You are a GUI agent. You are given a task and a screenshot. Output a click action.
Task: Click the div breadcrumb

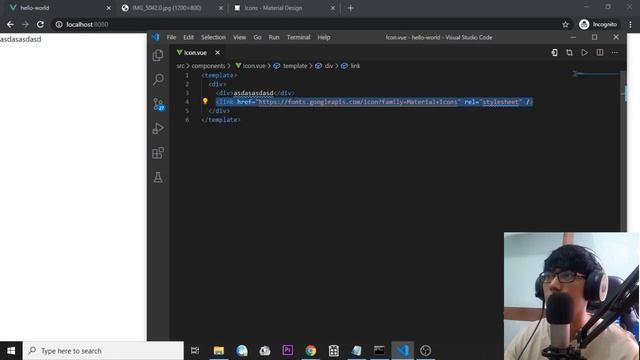324,66
